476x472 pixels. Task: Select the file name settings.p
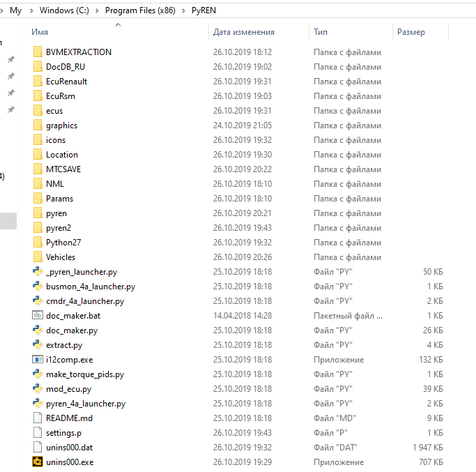(x=63, y=433)
